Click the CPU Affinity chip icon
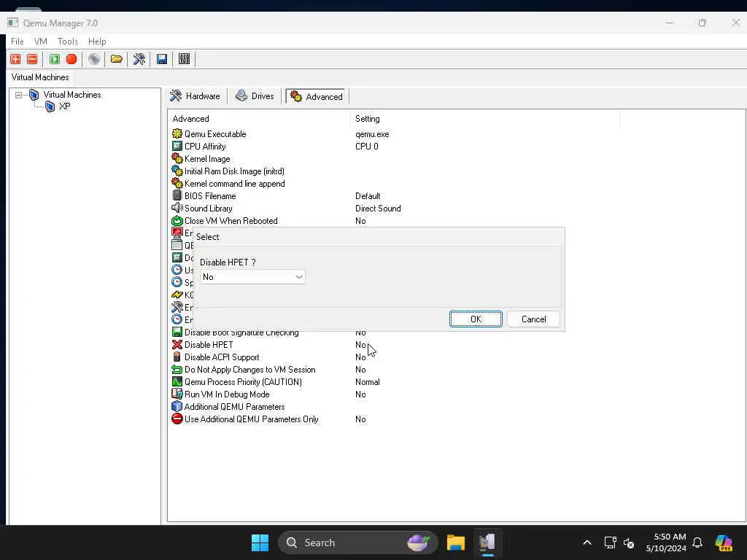The image size is (747, 560). point(177,146)
